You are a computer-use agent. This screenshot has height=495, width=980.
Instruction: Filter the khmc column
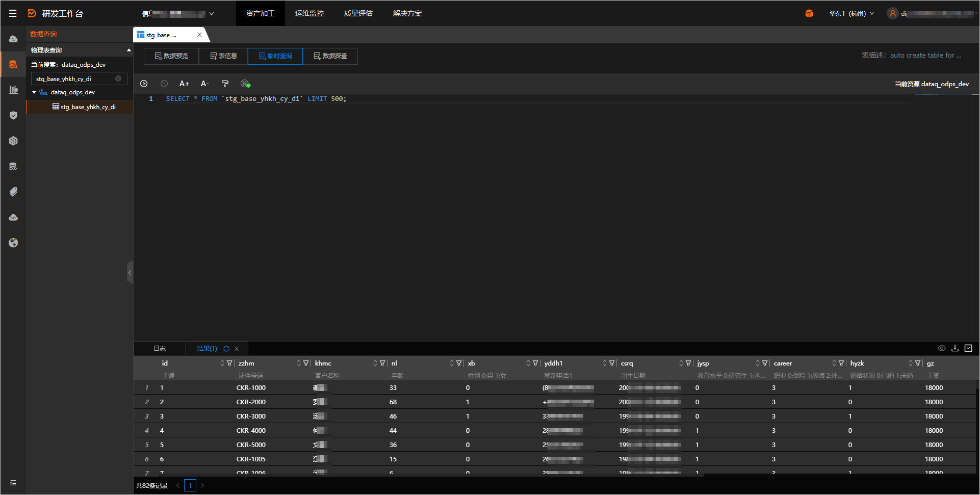tap(382, 363)
